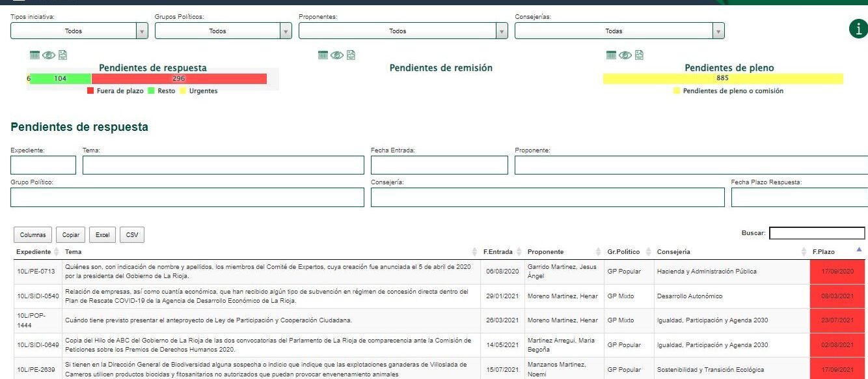Click table icon above Pendientes de remisión

click(323, 55)
